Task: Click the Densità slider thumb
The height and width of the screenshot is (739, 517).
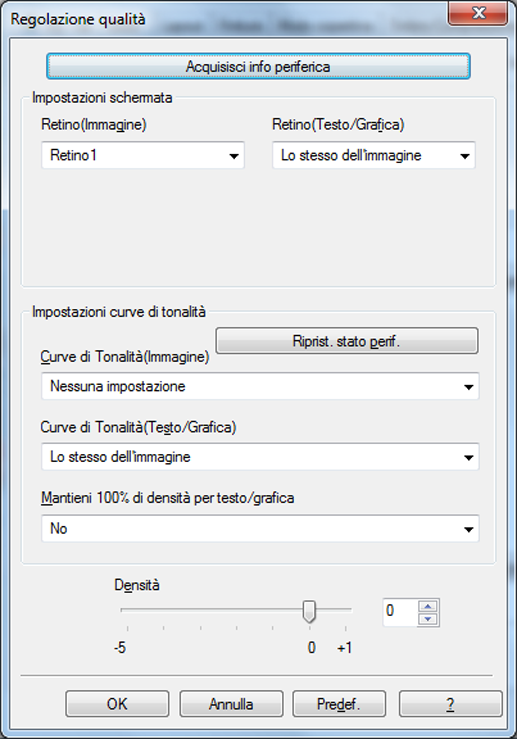Action: 309,611
